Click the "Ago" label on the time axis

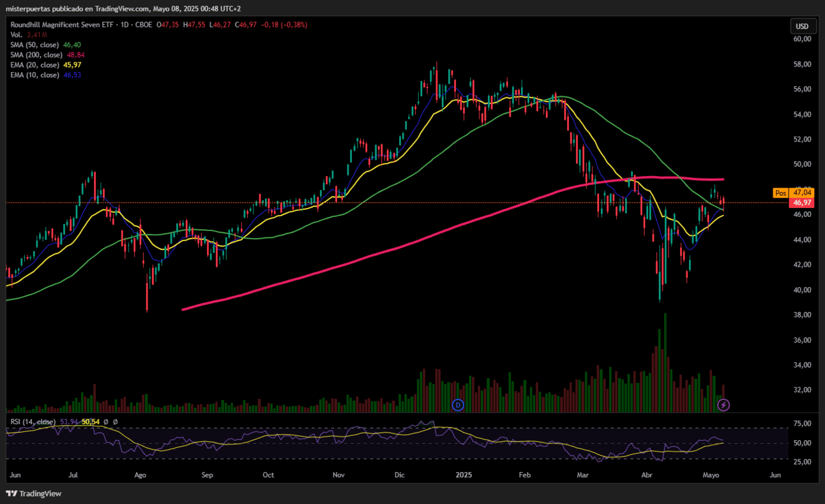[x=140, y=475]
